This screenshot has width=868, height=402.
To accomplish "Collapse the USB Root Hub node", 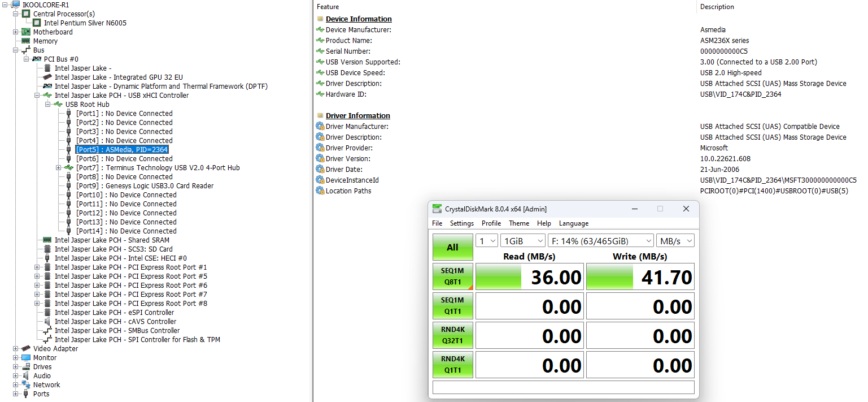I will coord(48,104).
